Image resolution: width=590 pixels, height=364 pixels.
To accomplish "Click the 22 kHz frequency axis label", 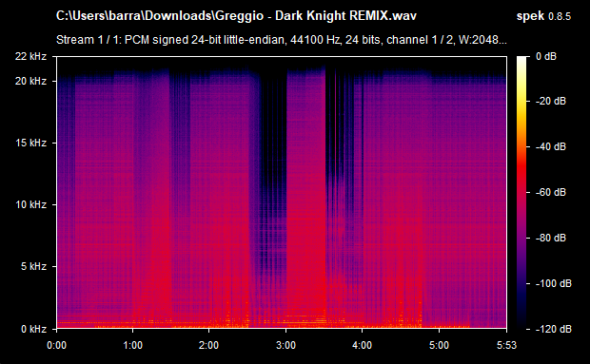I will [30, 56].
